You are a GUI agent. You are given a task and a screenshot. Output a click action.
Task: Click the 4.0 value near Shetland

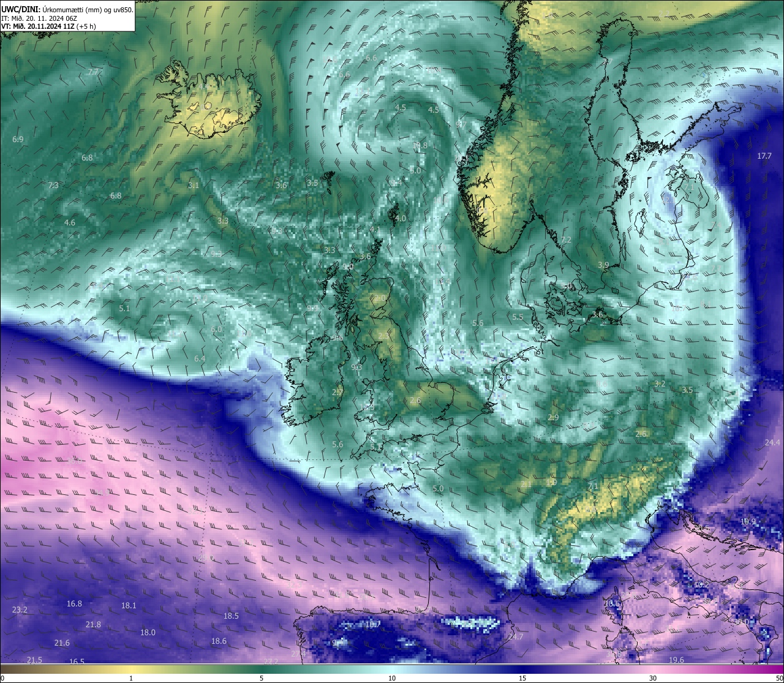401,218
